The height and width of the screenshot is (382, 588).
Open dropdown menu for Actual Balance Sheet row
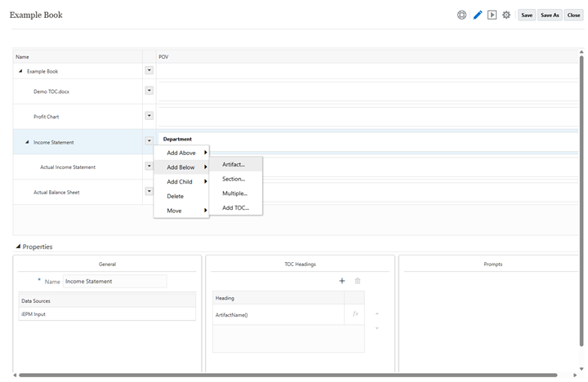[149, 191]
